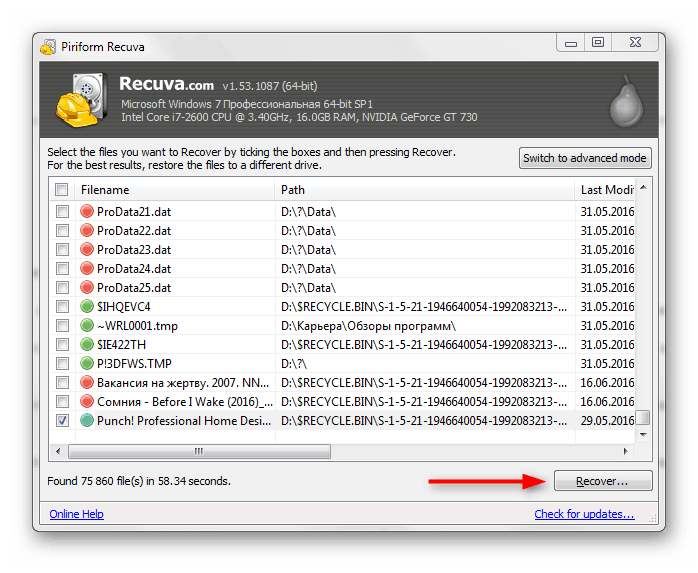Open the Check for updates... link
698x573 pixels.
click(584, 514)
